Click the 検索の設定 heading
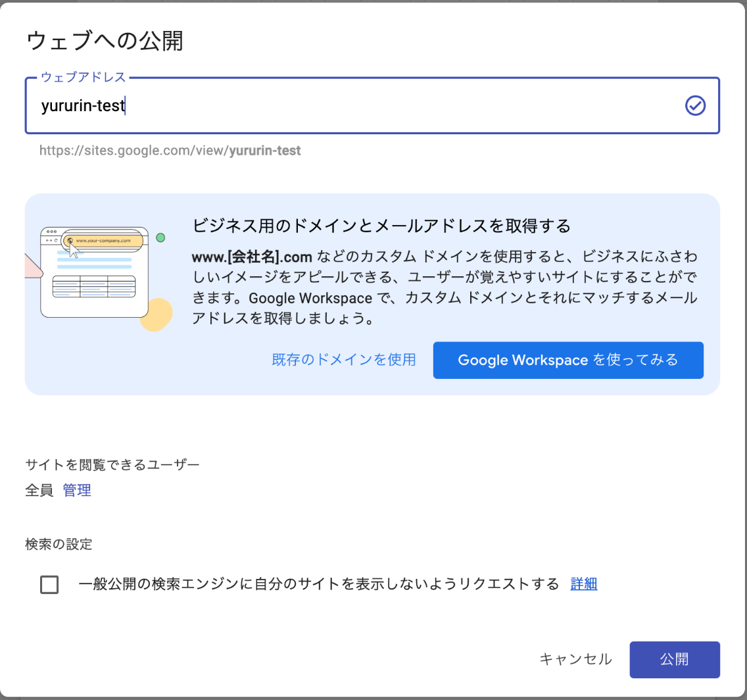Screen dimensions: 747x700 (59, 544)
